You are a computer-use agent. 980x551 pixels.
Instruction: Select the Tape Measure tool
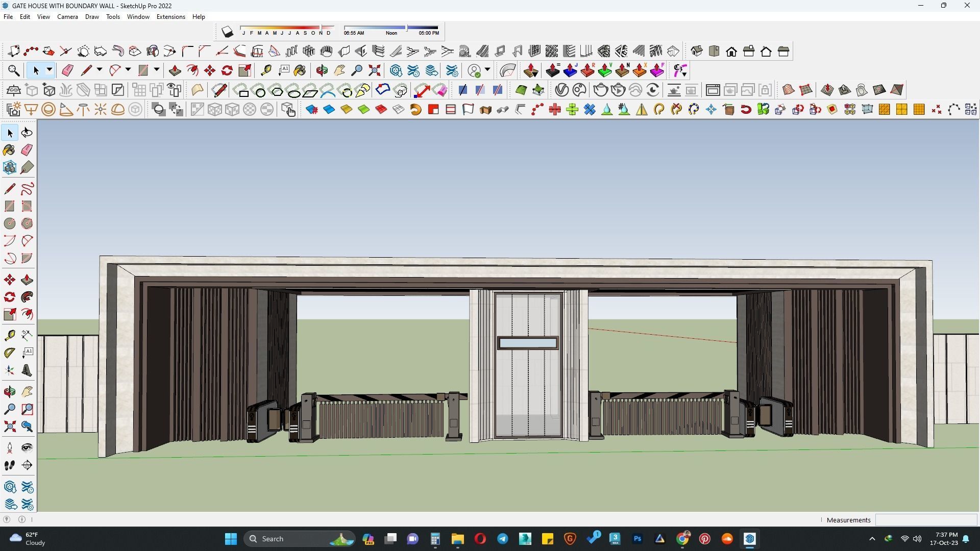coord(266,70)
